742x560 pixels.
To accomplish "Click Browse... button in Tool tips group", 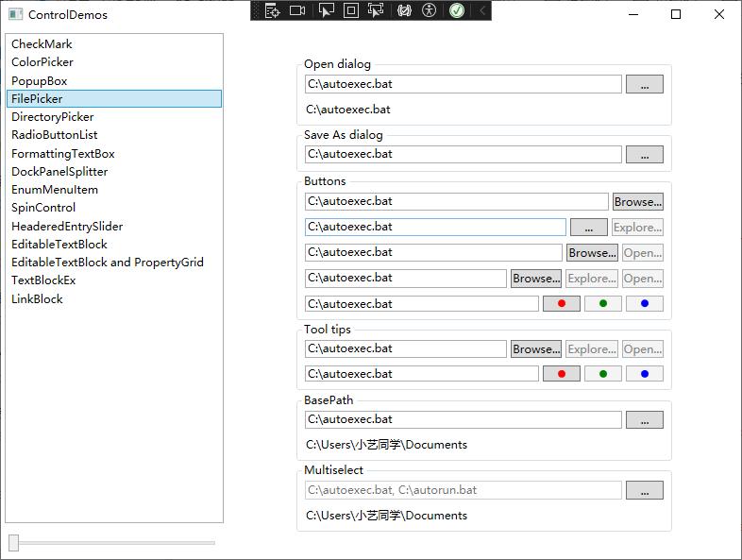I will [x=535, y=349].
